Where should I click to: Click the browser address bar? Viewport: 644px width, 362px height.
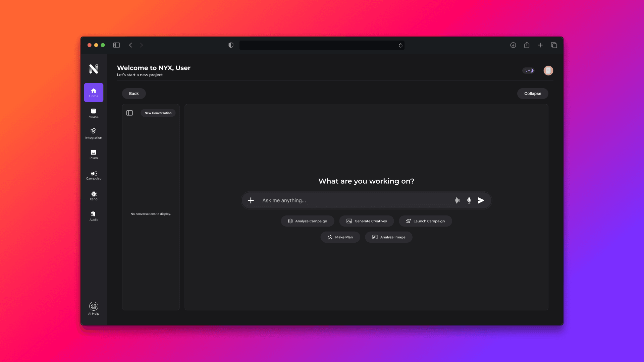[x=322, y=45]
